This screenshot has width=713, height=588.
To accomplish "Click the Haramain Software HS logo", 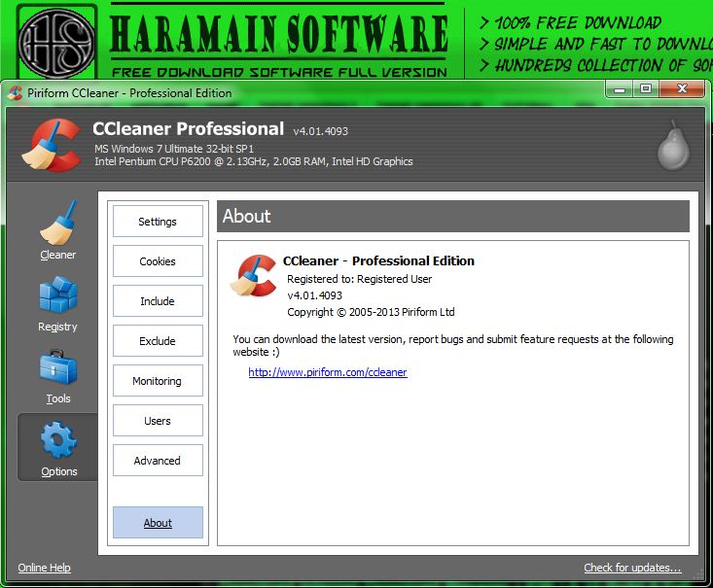I will tap(57, 43).
